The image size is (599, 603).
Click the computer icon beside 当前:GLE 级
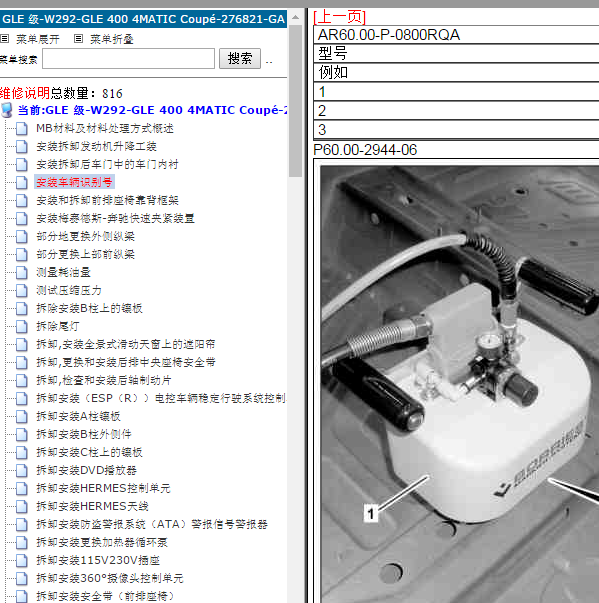pyautogui.click(x=7, y=110)
